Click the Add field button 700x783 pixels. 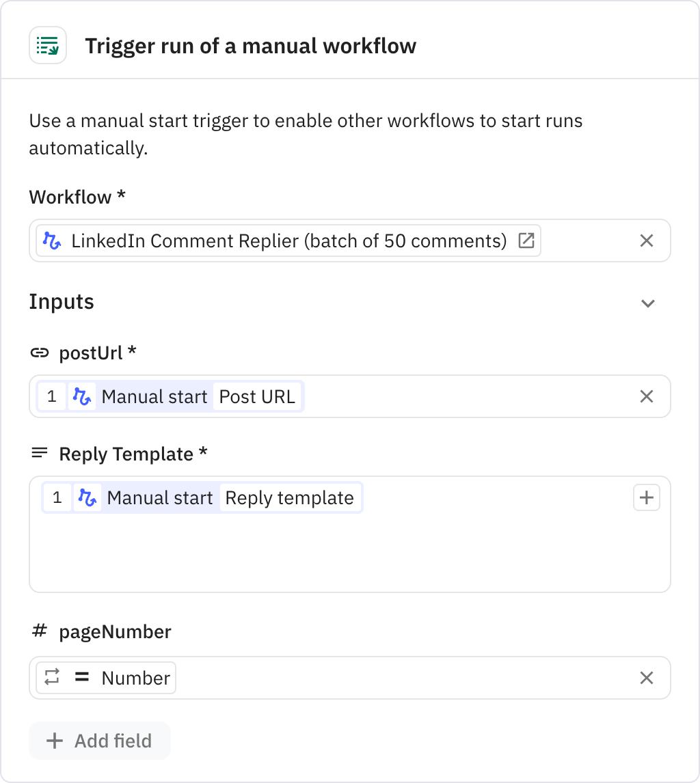[99, 741]
